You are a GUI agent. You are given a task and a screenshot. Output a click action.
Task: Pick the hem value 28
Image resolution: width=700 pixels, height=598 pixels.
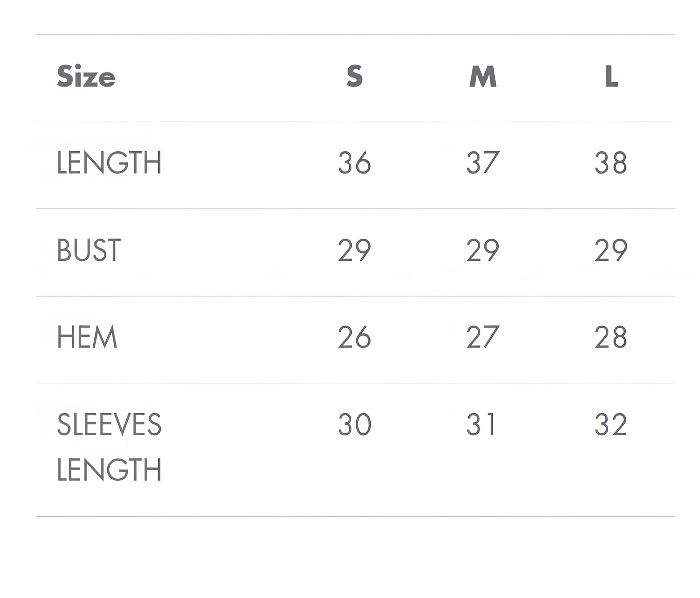pyautogui.click(x=611, y=337)
